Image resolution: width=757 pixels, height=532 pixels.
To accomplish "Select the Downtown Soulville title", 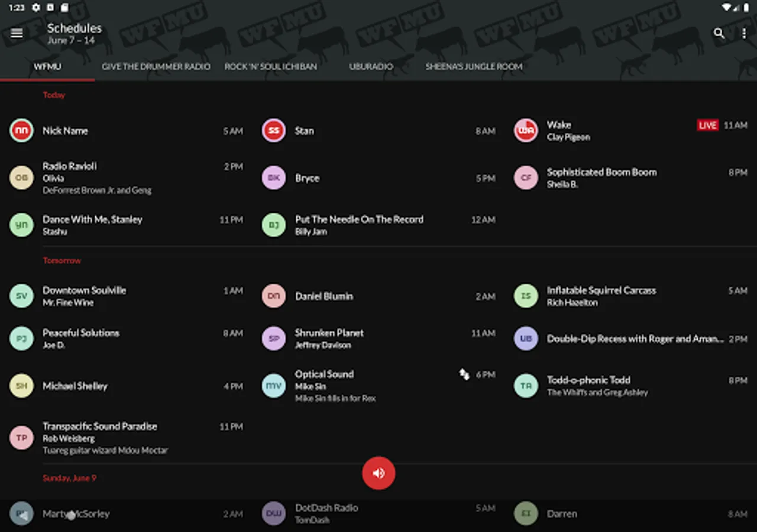I will (x=84, y=290).
